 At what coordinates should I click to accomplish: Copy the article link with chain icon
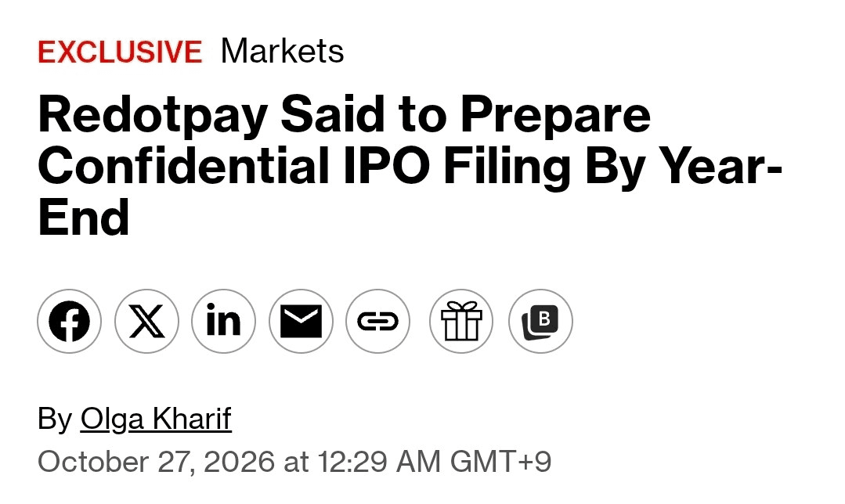click(x=377, y=322)
